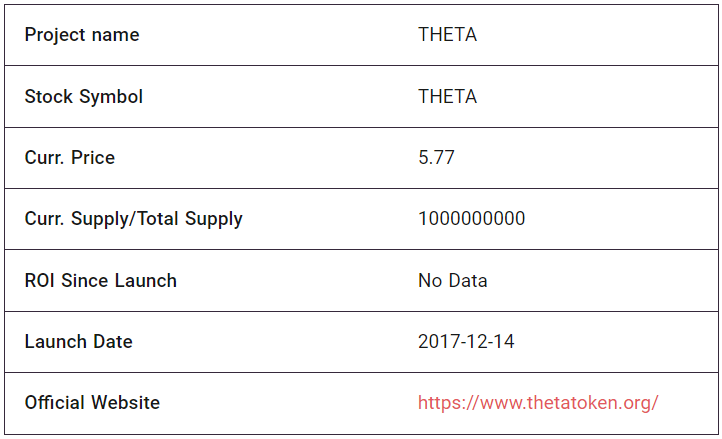Select the No Data ROI value
Viewport: 722px width, 439px height.
pos(453,281)
